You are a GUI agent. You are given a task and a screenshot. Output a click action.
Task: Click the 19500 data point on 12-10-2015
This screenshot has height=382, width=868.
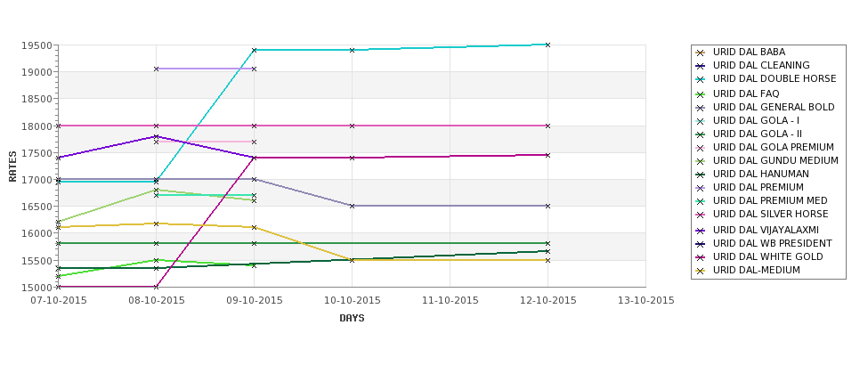[x=548, y=45]
